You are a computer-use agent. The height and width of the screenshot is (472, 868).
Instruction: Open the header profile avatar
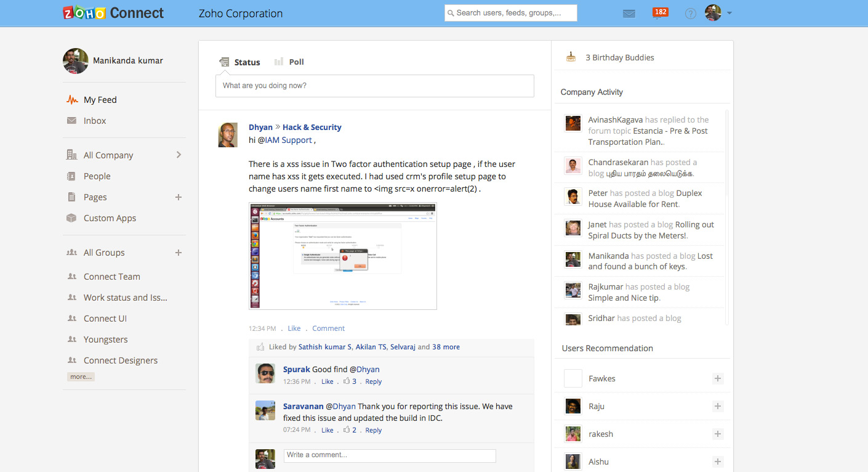(713, 12)
